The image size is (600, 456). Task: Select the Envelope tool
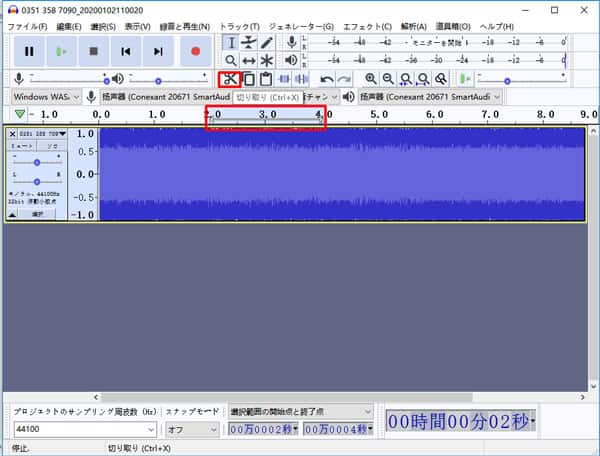[x=249, y=42]
